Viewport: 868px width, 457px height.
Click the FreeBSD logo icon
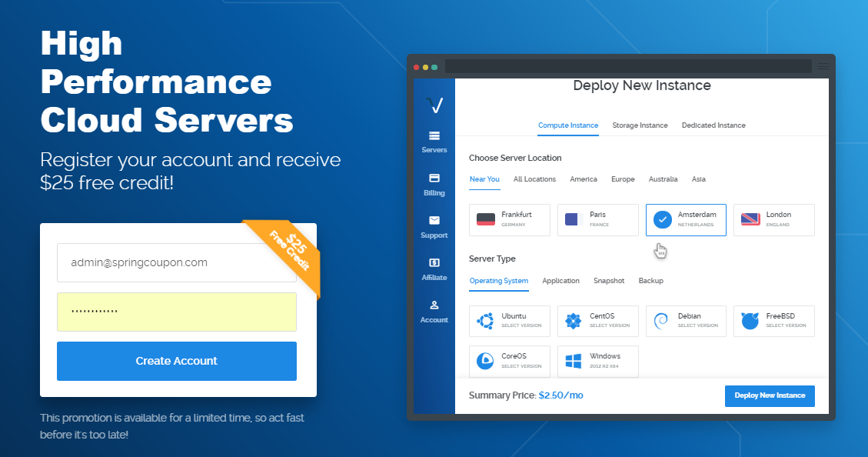(x=750, y=320)
